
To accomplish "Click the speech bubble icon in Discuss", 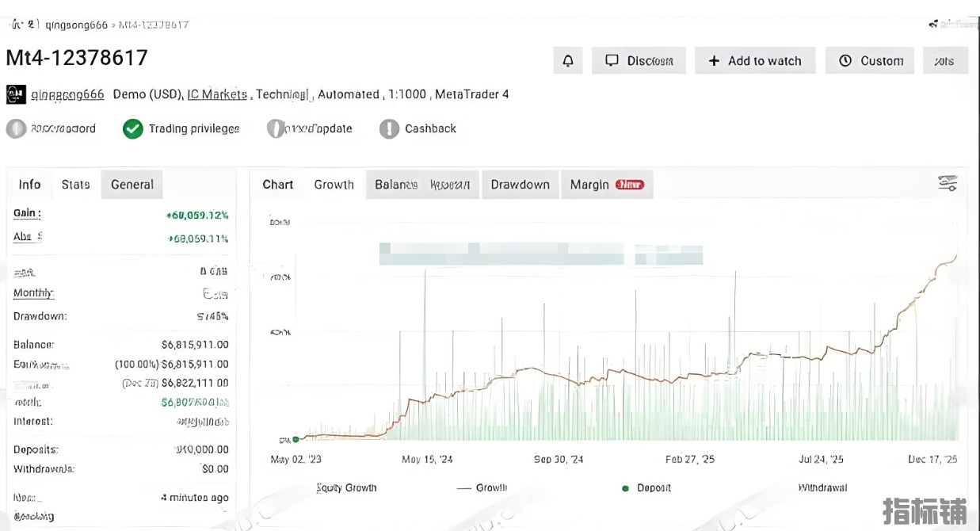I will coord(612,61).
